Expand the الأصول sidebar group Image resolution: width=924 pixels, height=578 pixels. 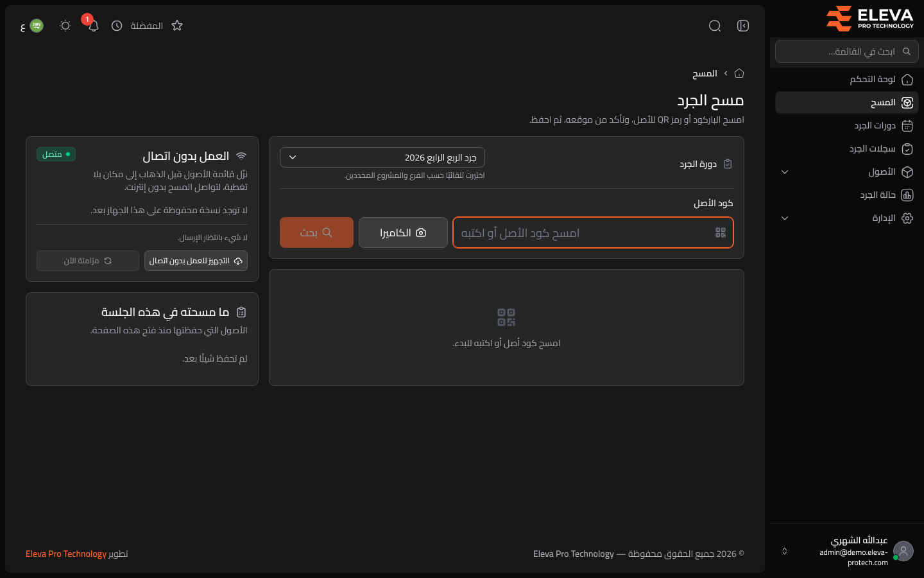847,172
